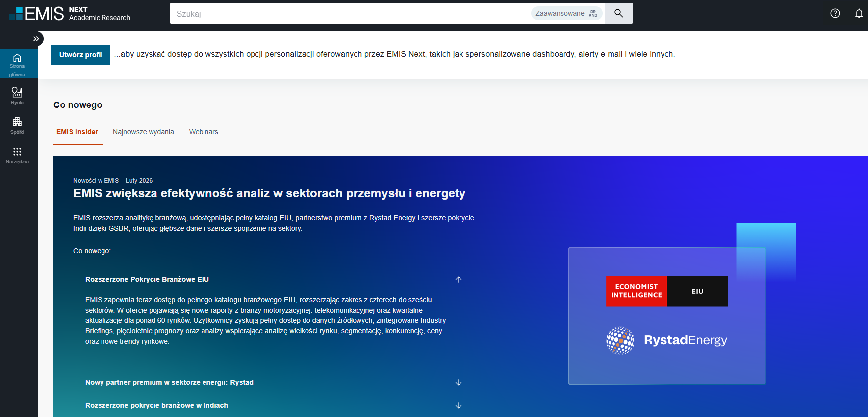Go to Strona główna in sidebar
This screenshot has height=417, width=868.
17,64
